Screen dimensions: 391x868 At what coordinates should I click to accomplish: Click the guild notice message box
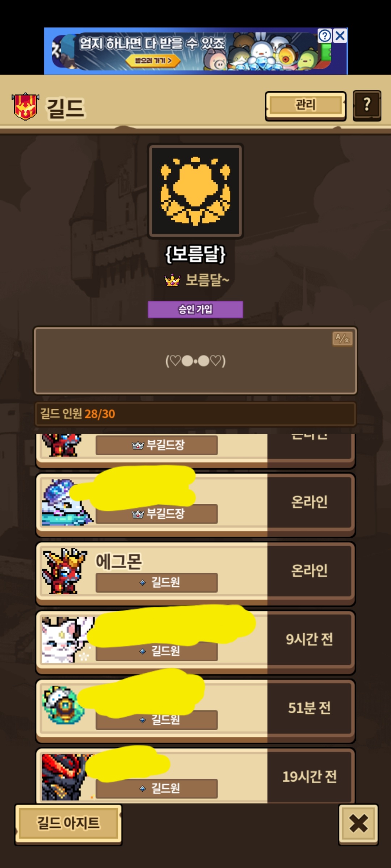(x=195, y=361)
